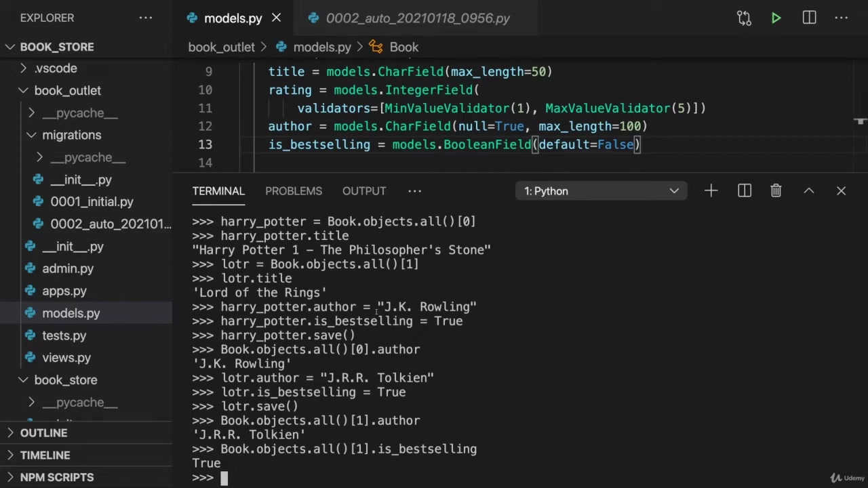868x488 pixels.
Task: Open changes compare icon in editor toolbar
Action: [x=744, y=18]
